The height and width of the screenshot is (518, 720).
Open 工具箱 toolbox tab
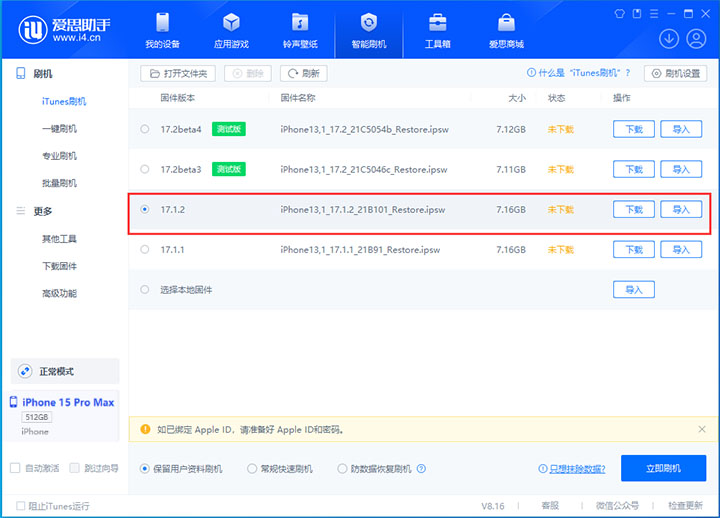coord(437,30)
